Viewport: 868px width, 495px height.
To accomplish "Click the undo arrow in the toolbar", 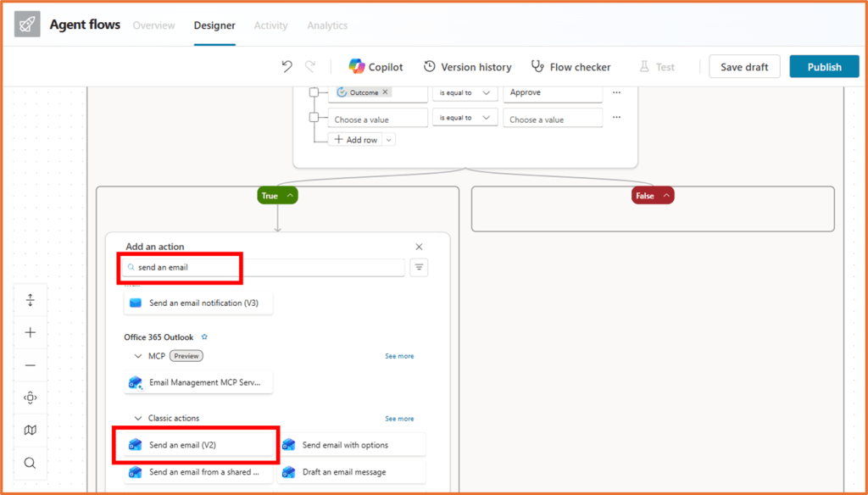I will (287, 67).
